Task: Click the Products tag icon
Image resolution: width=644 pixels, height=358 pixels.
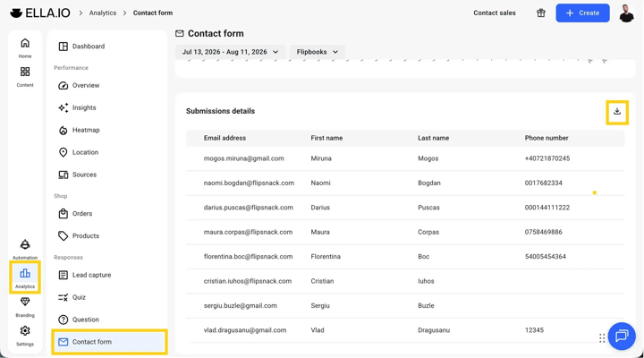Action: pyautogui.click(x=63, y=236)
